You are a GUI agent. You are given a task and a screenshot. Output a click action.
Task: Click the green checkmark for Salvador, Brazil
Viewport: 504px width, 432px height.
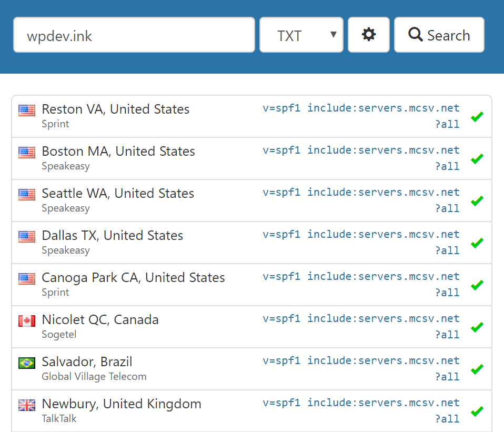tap(477, 369)
